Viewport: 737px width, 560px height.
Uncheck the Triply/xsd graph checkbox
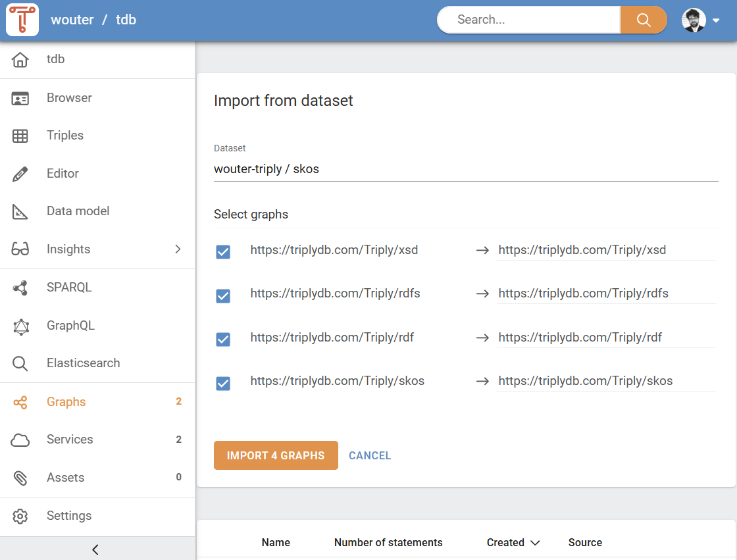[x=223, y=252]
